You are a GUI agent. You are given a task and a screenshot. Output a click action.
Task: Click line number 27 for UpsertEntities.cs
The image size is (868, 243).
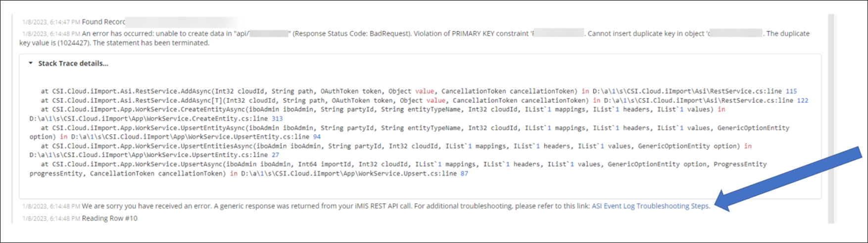pyautogui.click(x=275, y=155)
